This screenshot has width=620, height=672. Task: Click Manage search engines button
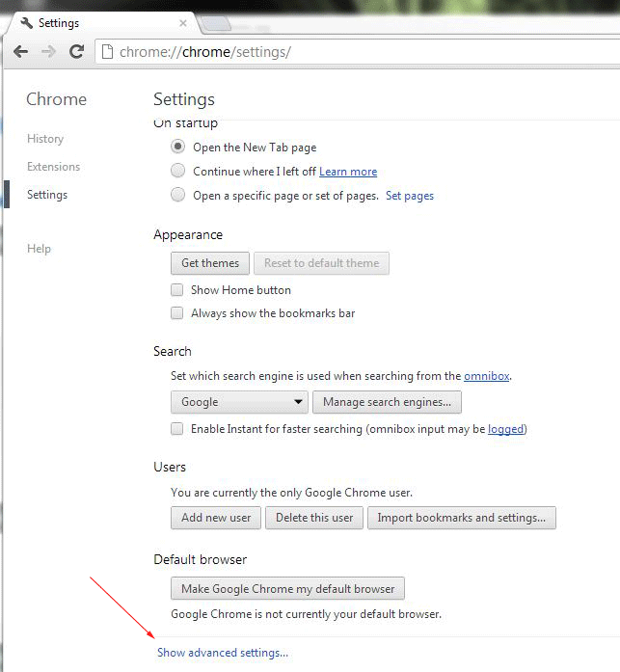(x=387, y=402)
